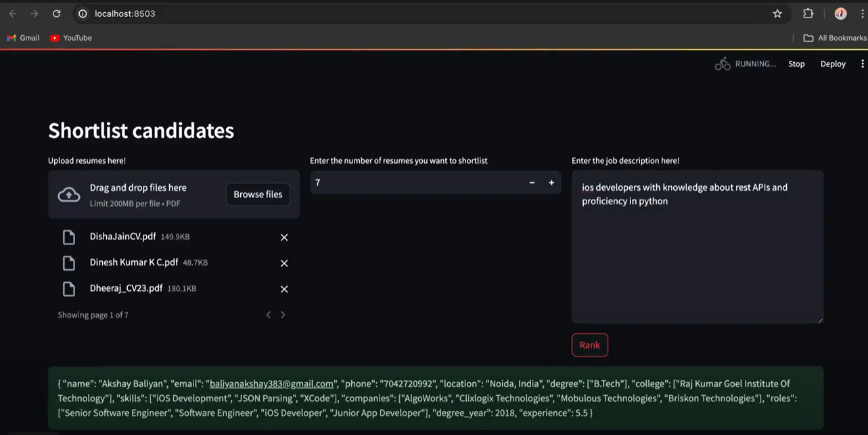Remove DishaJainCV.pdf from the uploads
The width and height of the screenshot is (868, 435).
point(284,237)
